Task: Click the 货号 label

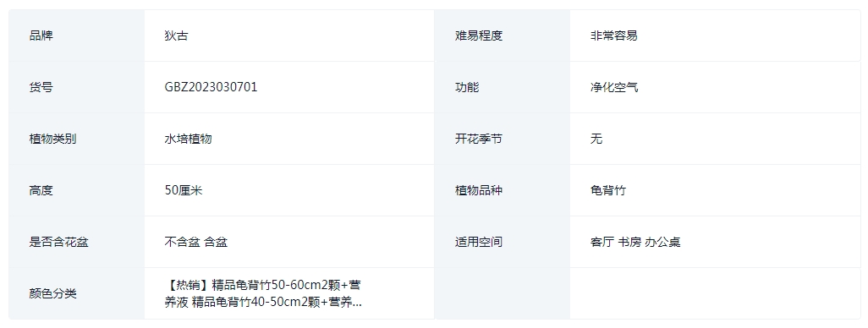Action: [41, 87]
